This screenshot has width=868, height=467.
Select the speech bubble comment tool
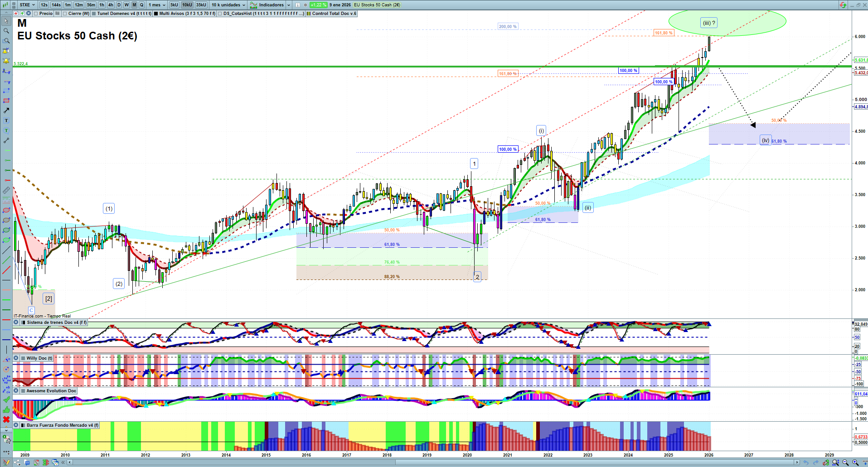click(6, 130)
